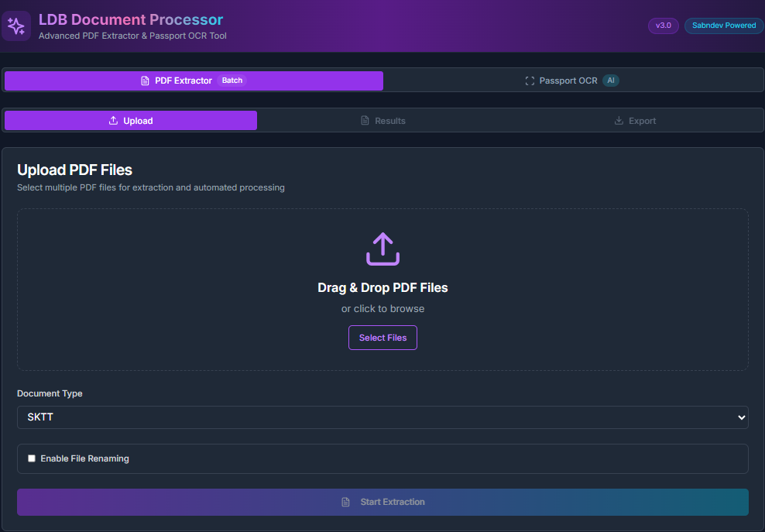Click the Sabndev Powered badge
Screen dimensions: 765x532
723,26
